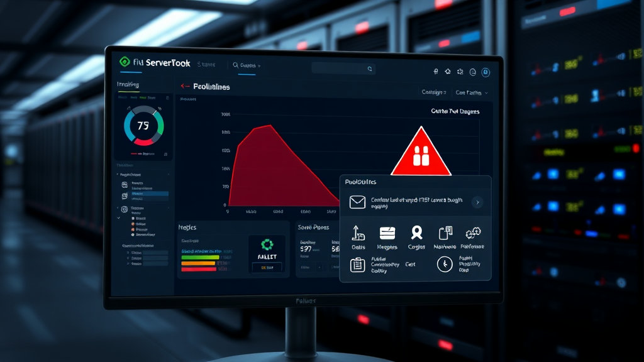Open the left-hand dropdown above the chart
Image resolution: width=644 pixels, height=362 pixels.
(434, 92)
